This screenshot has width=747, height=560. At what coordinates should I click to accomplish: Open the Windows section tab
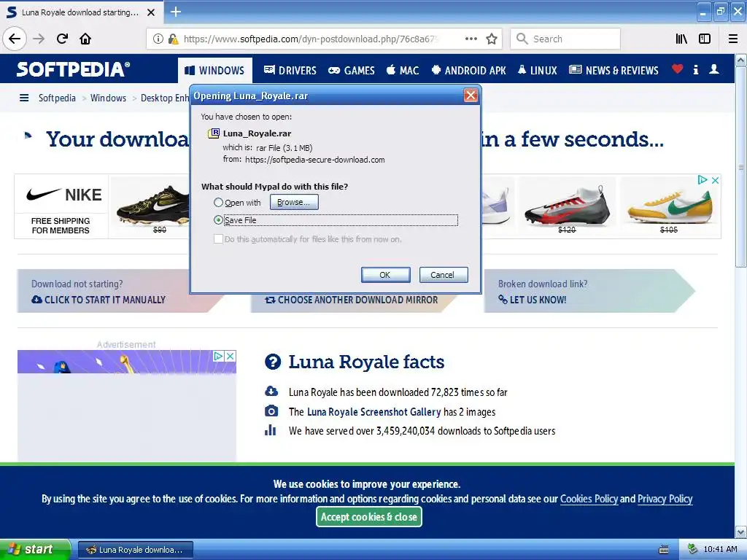[215, 71]
